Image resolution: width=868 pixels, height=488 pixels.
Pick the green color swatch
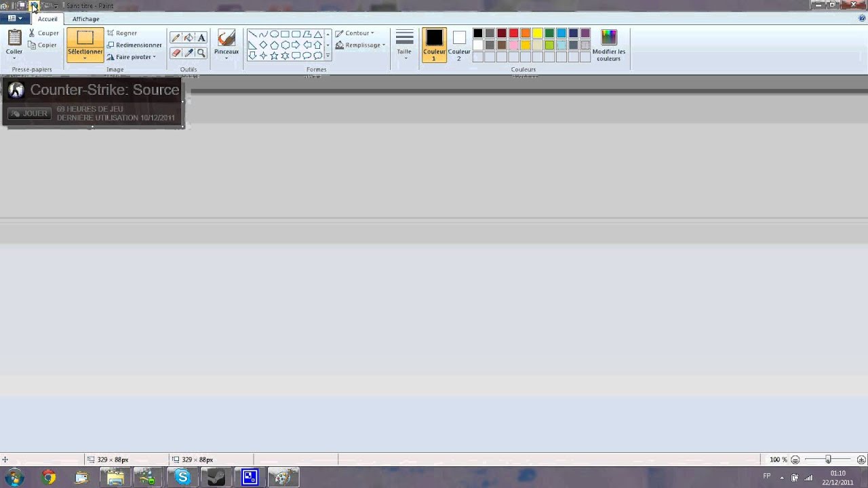coord(550,33)
